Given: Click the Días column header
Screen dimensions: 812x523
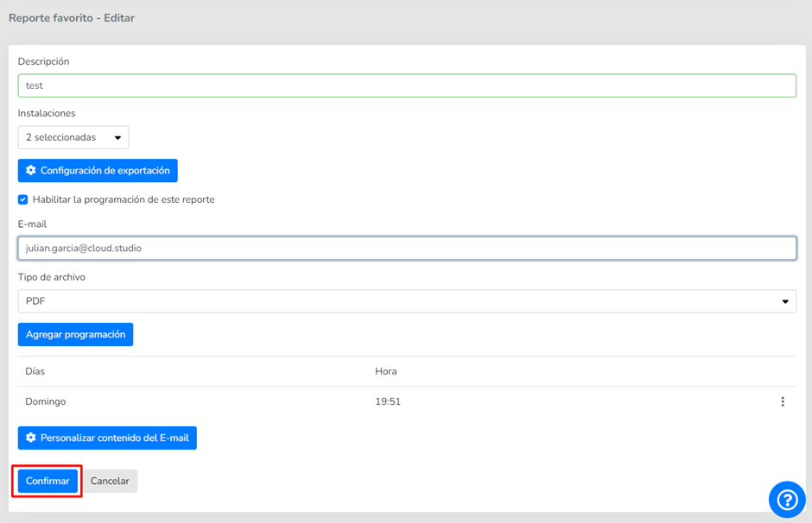Looking at the screenshot, I should coord(35,371).
